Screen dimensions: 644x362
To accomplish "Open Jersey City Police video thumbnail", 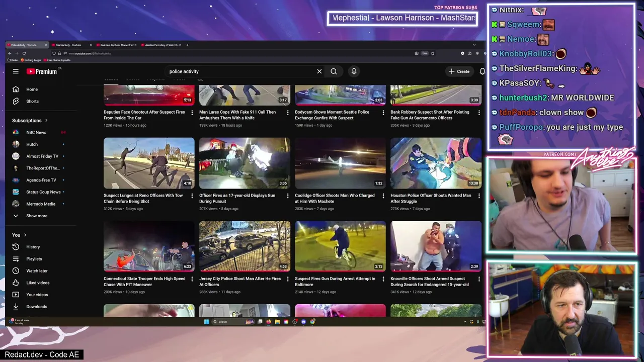I will click(245, 246).
